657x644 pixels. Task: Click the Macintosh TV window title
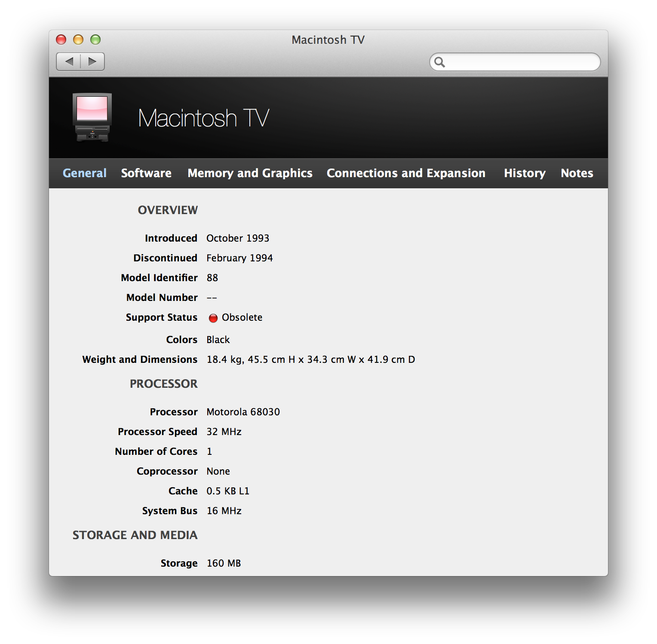pyautogui.click(x=328, y=40)
